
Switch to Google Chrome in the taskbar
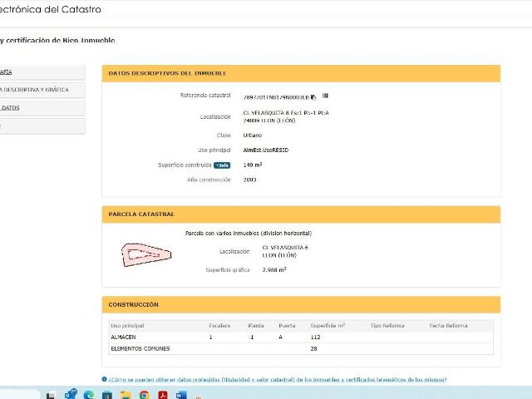click(x=144, y=395)
